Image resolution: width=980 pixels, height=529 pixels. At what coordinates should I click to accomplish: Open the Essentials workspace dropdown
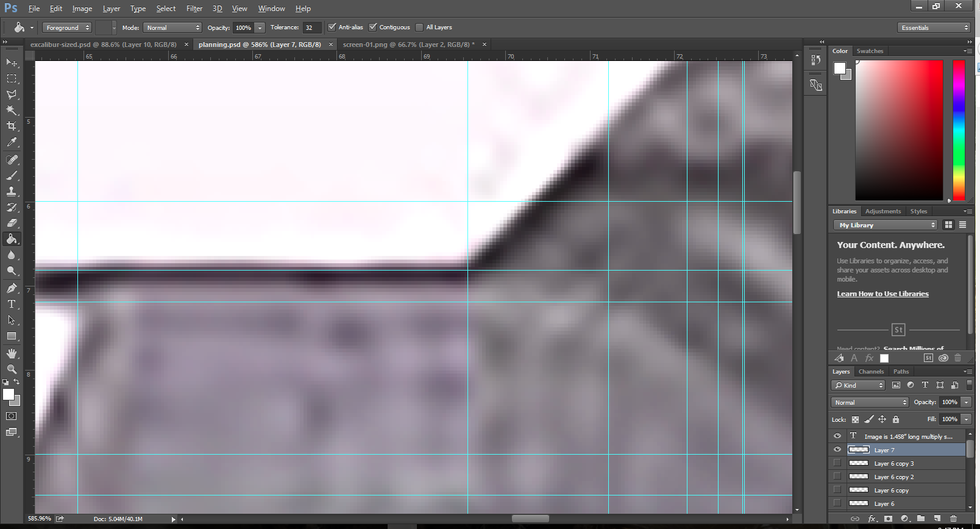click(x=934, y=28)
